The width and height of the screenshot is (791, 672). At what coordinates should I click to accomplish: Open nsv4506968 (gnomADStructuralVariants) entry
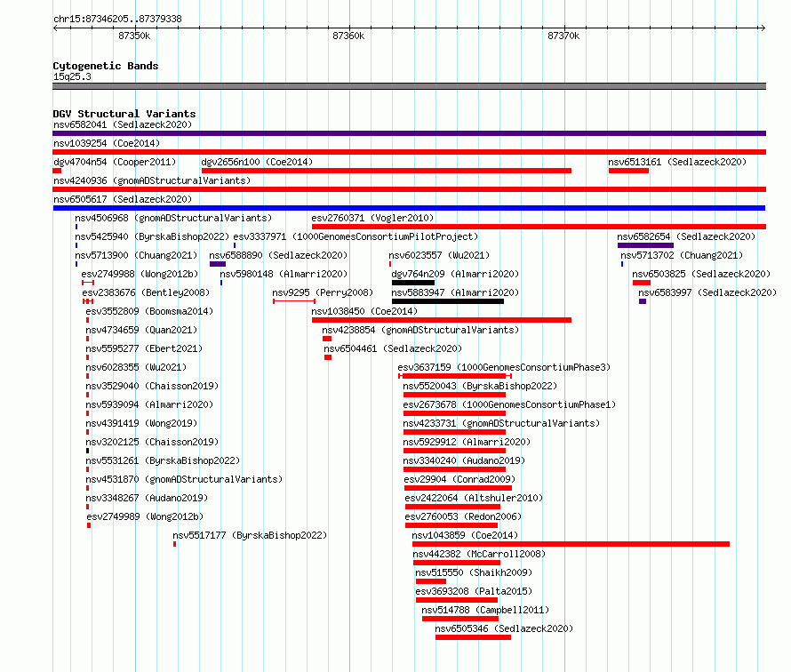[x=173, y=218]
